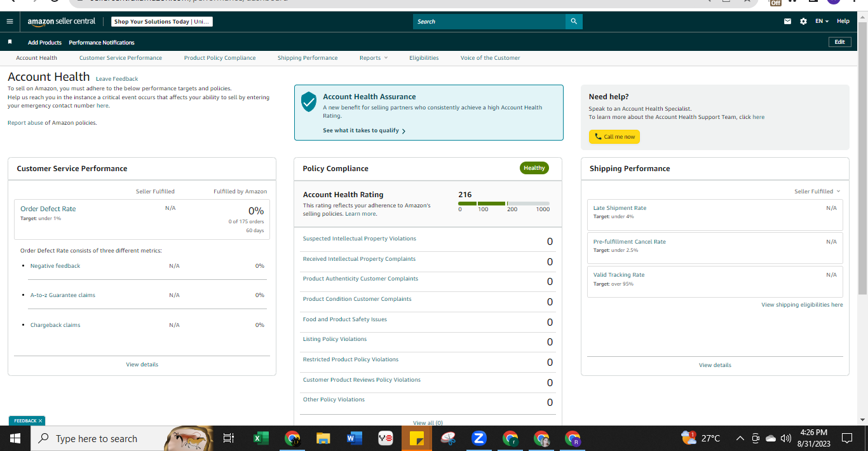Switch to Account Health tab

click(x=36, y=58)
